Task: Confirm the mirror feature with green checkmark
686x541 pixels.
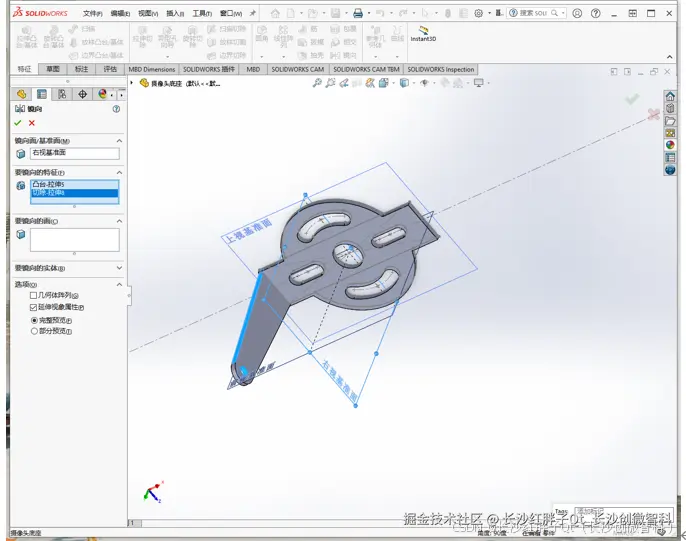Action: pos(18,123)
